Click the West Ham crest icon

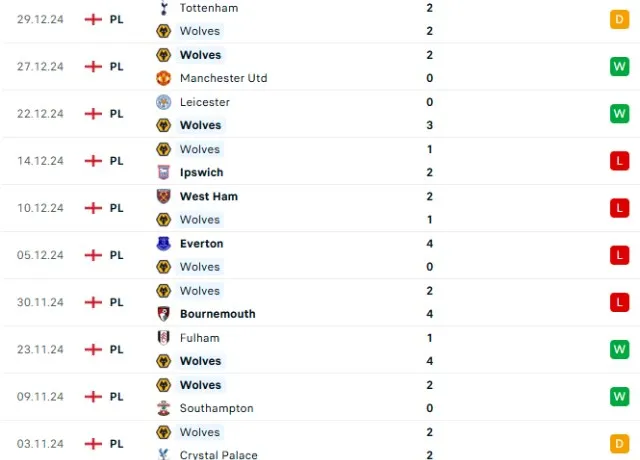pos(163,196)
